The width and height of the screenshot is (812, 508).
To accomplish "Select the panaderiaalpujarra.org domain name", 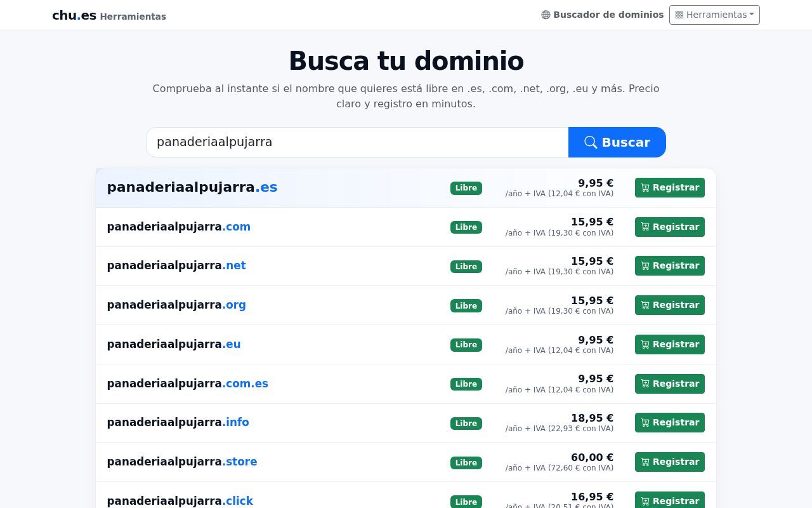I will tap(176, 305).
